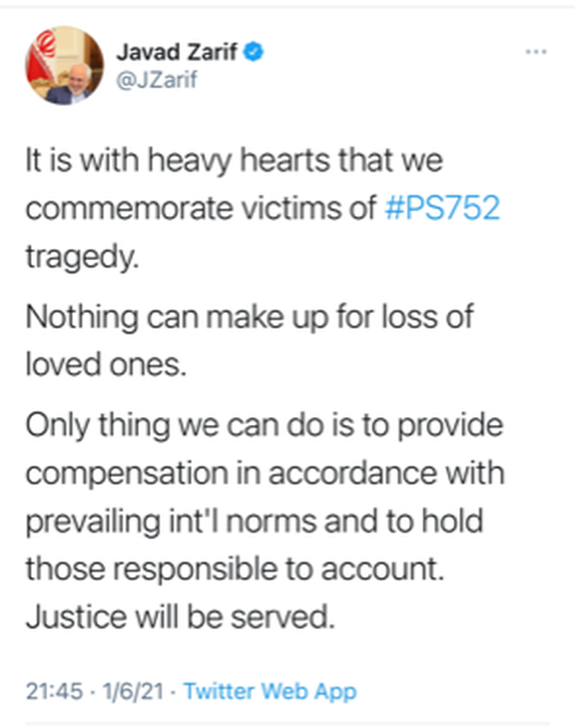This screenshot has width=575, height=728.
Task: Open the Javad Zarif display name
Action: (176, 51)
